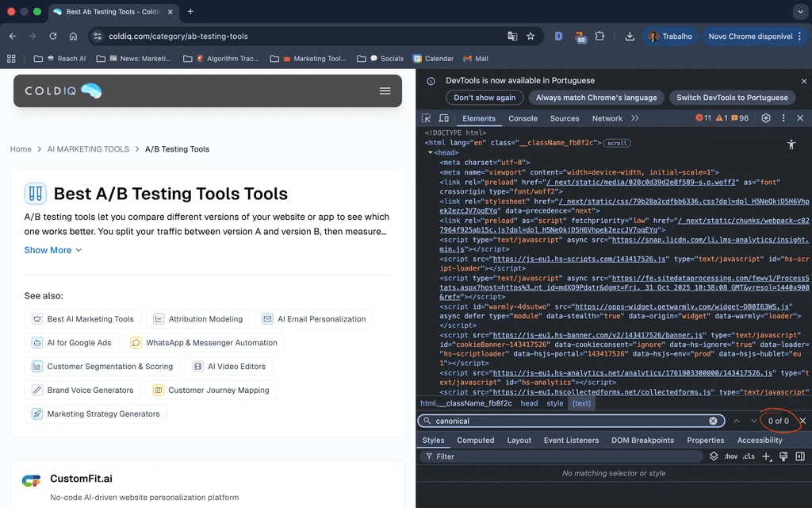
Task: Open the DOM Breakpoints tab
Action: coord(642,440)
